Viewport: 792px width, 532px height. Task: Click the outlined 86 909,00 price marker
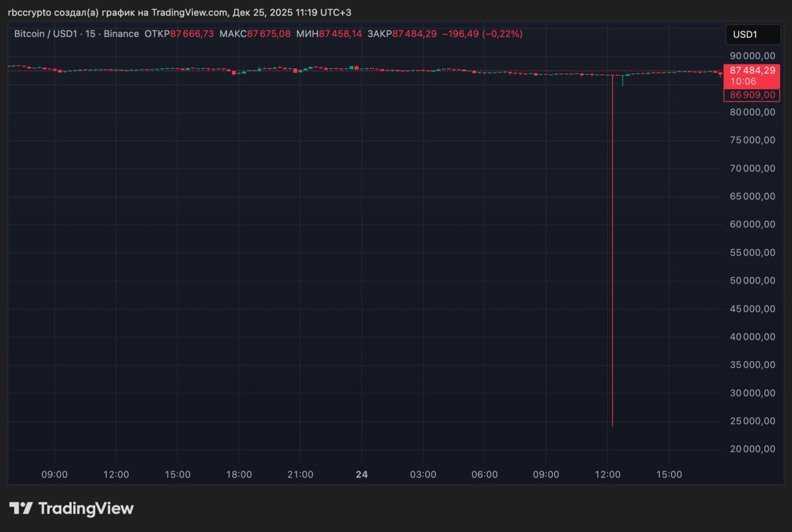tap(752, 95)
